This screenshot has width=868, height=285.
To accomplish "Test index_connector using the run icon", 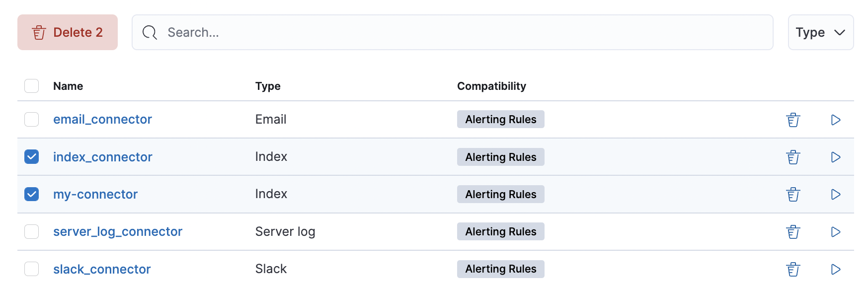I will (x=836, y=157).
